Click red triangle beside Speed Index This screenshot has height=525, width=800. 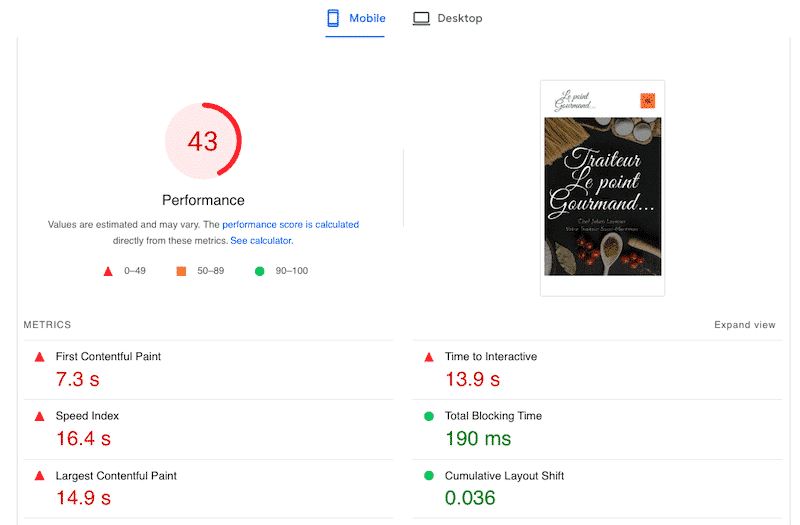click(40, 416)
